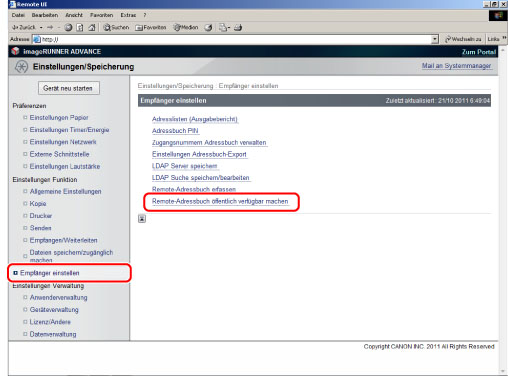Open Remote-Adressbuch erfassen link
Image resolution: width=508 pixels, height=376 pixels.
coord(194,189)
